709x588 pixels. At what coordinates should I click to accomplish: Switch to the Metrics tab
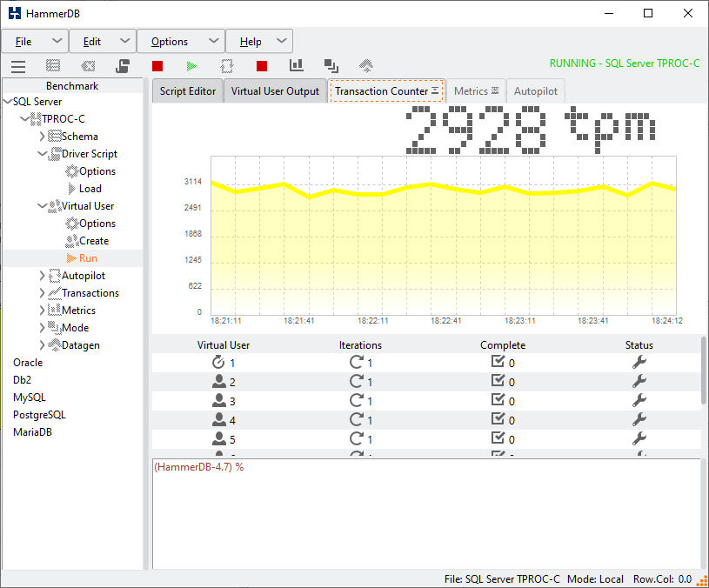click(476, 90)
